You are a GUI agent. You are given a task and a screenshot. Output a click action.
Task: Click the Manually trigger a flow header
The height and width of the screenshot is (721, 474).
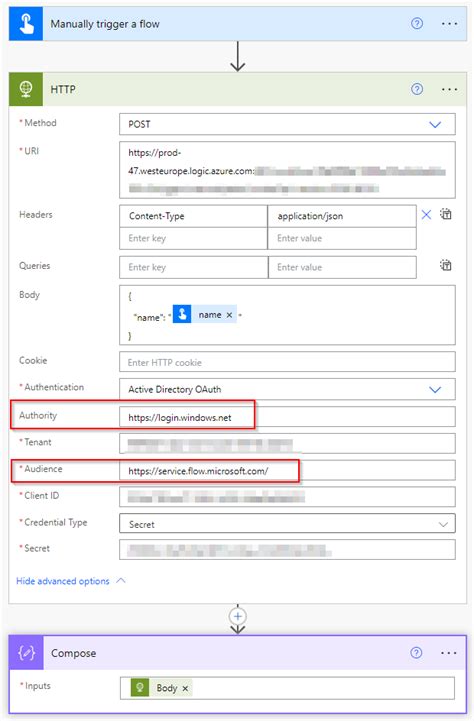(x=238, y=23)
